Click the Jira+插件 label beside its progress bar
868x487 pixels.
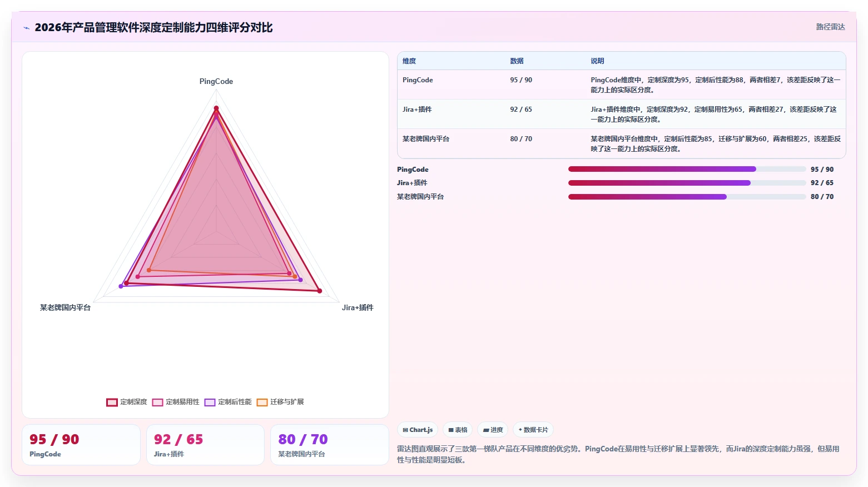(412, 183)
